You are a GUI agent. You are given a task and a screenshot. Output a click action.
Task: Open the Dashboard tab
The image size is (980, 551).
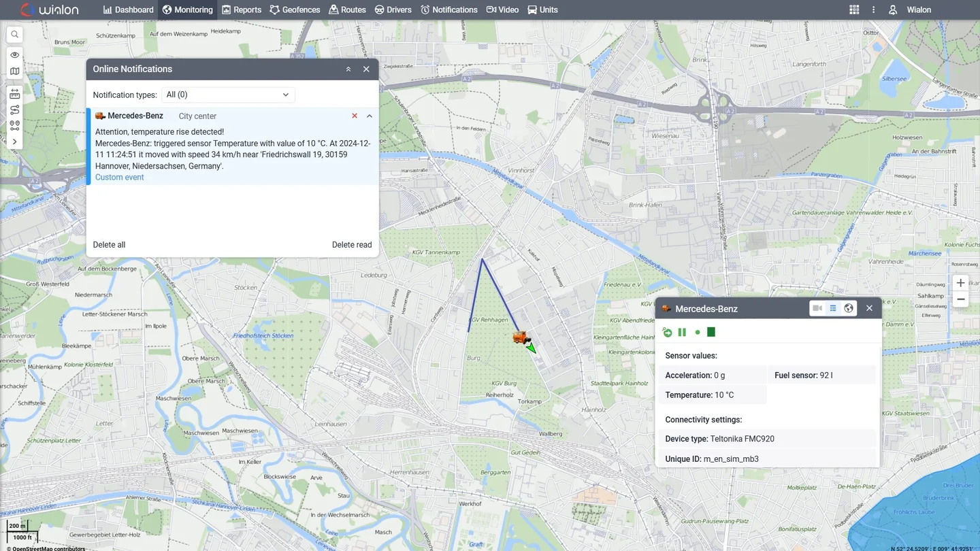128,10
